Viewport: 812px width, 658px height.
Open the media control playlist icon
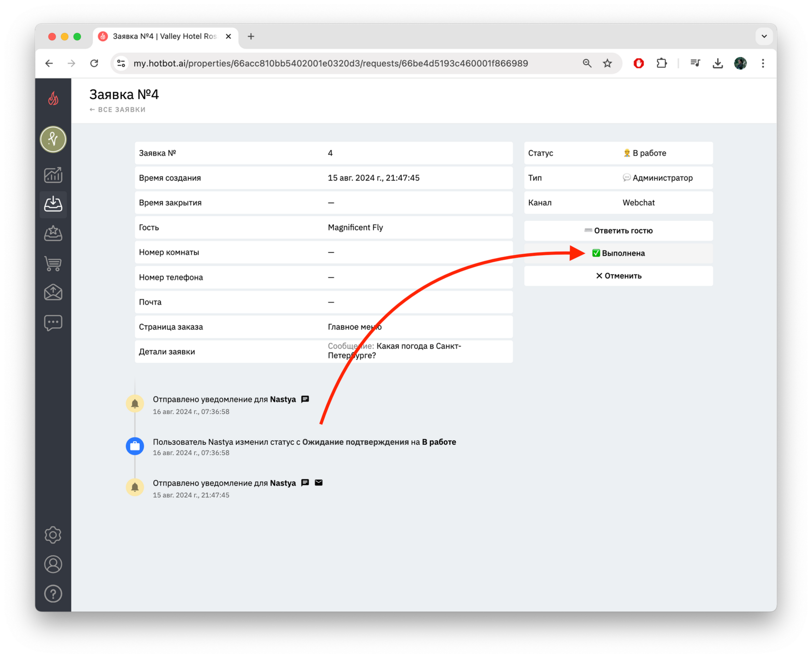pos(695,63)
